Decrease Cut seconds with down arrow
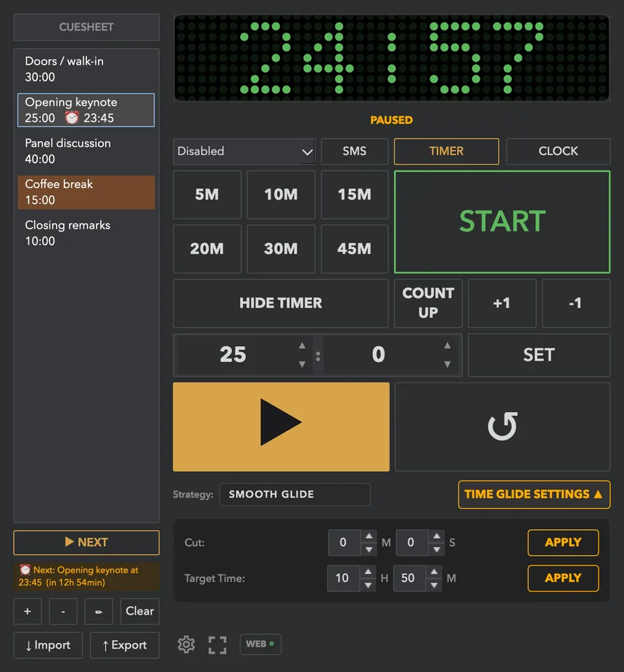 (x=437, y=549)
